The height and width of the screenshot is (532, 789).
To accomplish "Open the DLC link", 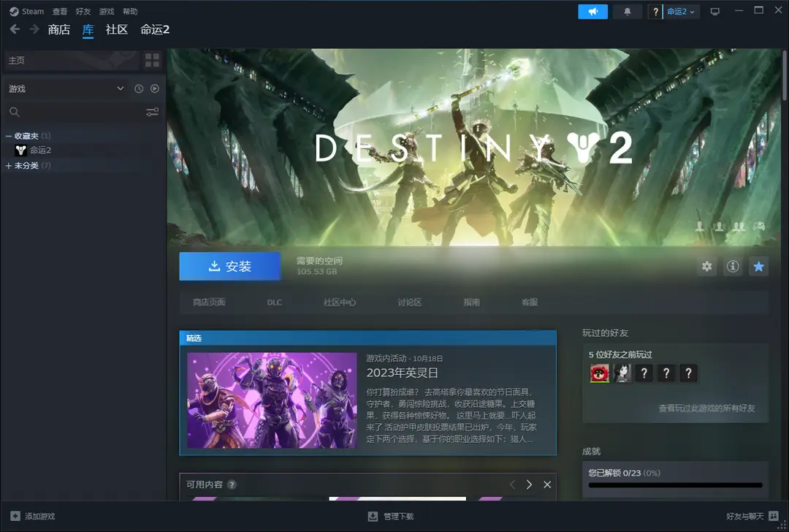I will tap(274, 302).
